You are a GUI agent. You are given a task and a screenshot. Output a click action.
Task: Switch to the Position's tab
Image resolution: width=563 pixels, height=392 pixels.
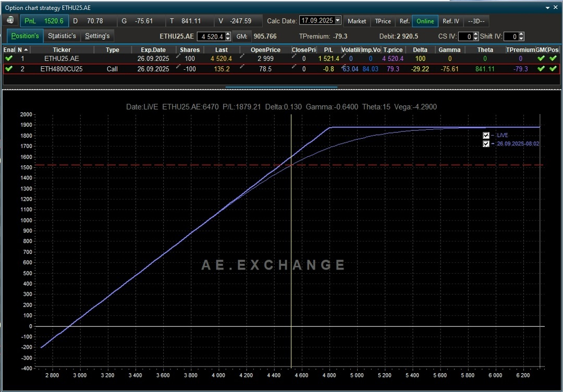point(25,36)
